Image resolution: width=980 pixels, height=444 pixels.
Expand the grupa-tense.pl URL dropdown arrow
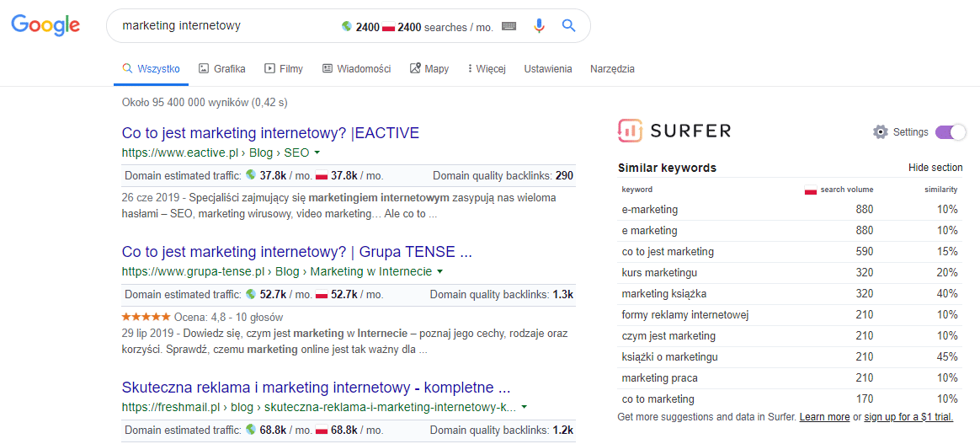click(x=440, y=271)
